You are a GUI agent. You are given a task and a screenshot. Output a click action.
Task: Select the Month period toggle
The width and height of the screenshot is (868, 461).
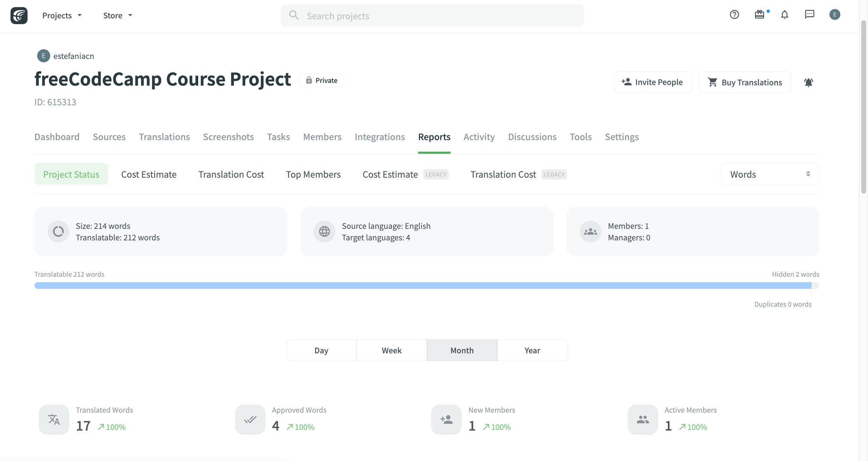coord(462,350)
